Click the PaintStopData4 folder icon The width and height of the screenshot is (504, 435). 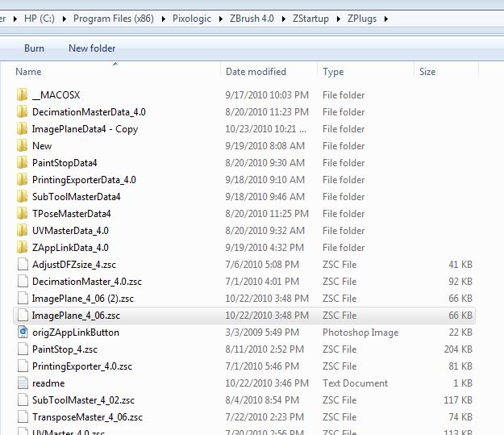coord(22,163)
